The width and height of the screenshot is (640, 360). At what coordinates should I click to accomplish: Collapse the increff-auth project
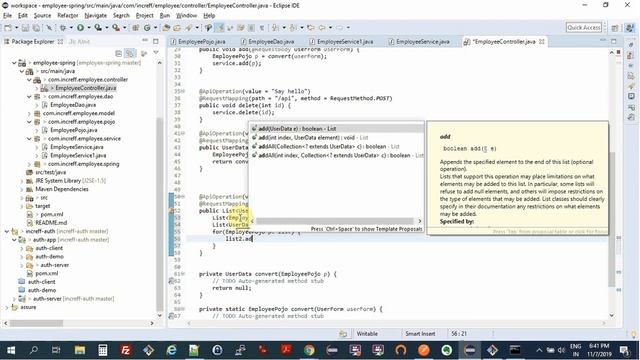pyautogui.click(x=7, y=231)
